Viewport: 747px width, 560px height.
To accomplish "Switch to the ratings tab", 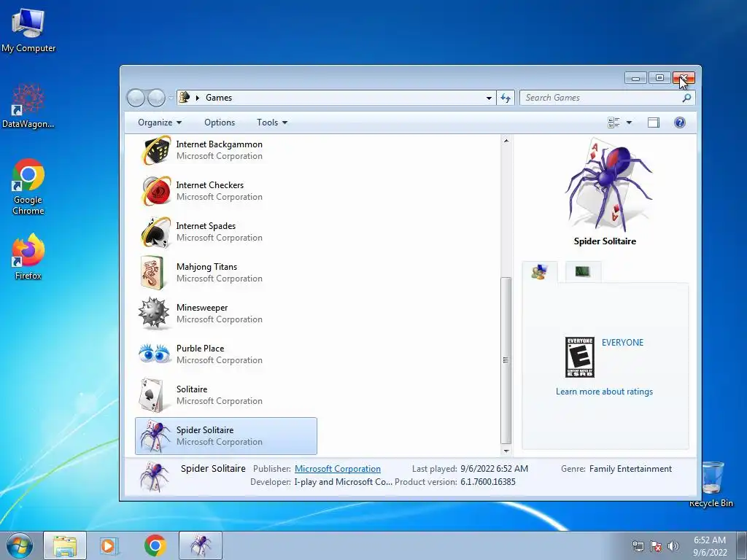I will [539, 272].
